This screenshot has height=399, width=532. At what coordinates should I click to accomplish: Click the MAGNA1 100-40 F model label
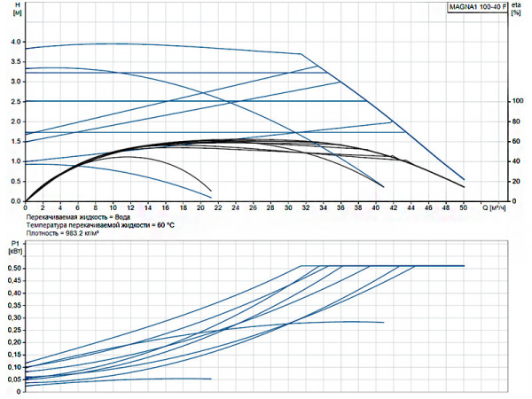pos(477,7)
